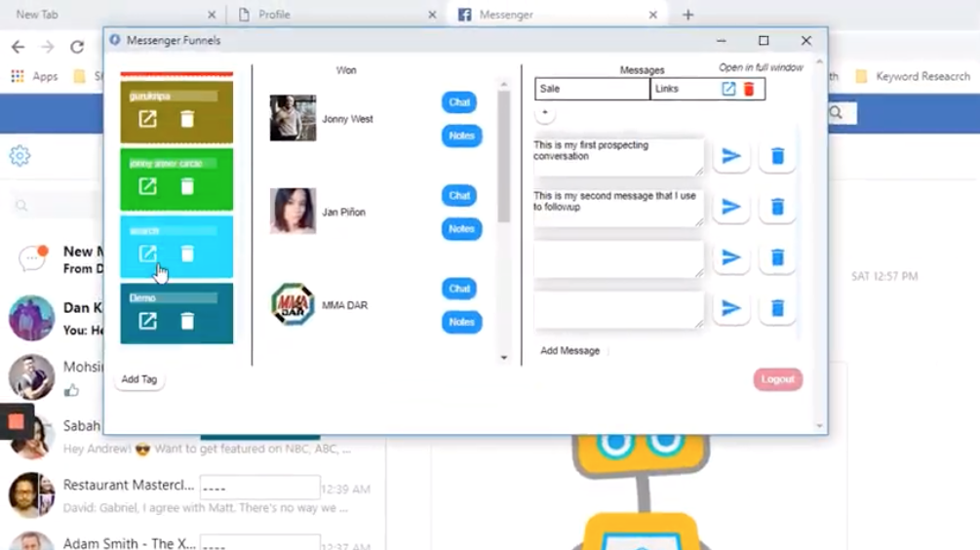Viewport: 980px width, 550px height.
Task: Send the first prospecting conversation message
Action: [x=730, y=156]
